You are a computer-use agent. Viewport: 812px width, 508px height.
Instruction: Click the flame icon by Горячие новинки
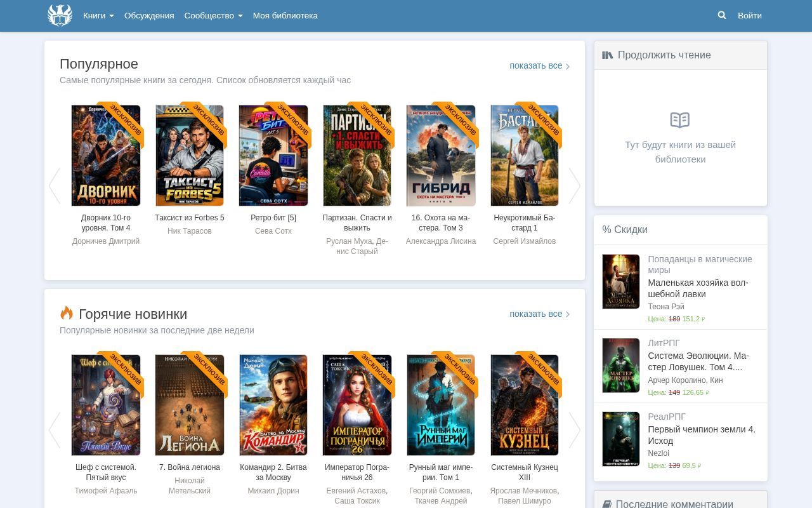pyautogui.click(x=67, y=312)
